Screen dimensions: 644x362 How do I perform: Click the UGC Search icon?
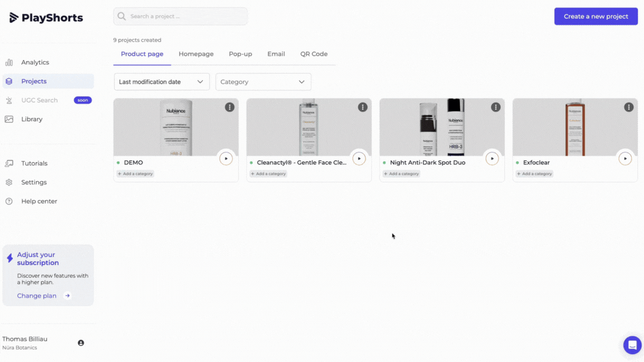[9, 100]
